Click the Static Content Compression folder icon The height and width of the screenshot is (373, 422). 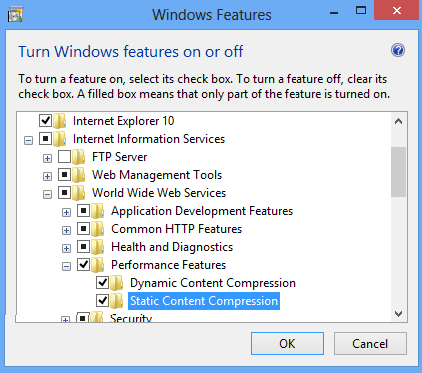pos(117,301)
